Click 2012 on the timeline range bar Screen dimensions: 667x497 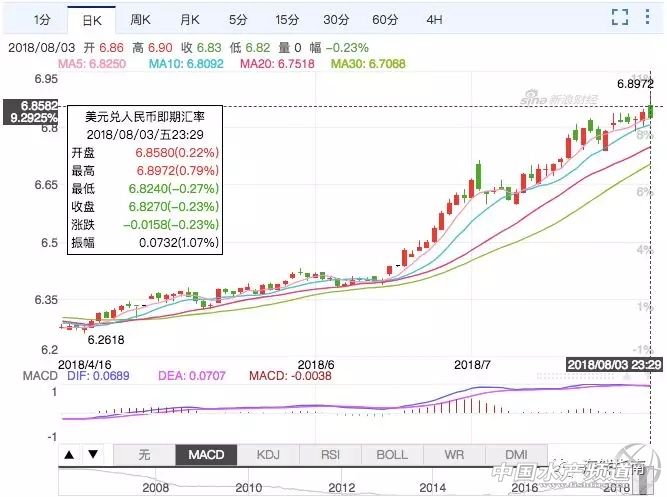pos(343,487)
